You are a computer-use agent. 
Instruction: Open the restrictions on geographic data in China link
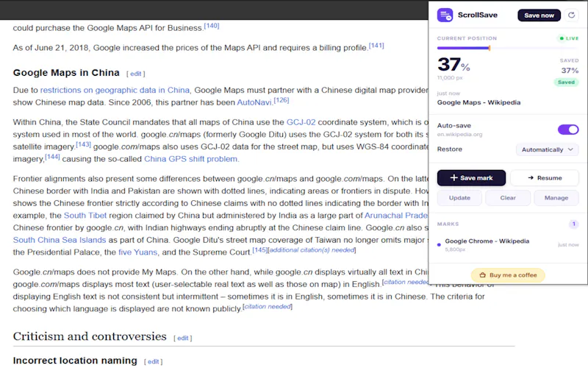coord(115,90)
